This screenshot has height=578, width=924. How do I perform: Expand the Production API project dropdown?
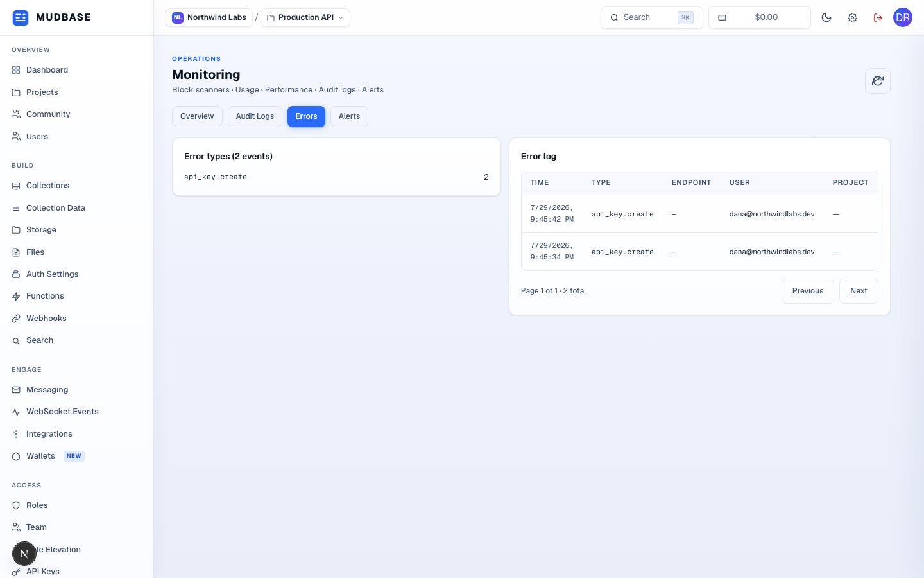tap(305, 17)
